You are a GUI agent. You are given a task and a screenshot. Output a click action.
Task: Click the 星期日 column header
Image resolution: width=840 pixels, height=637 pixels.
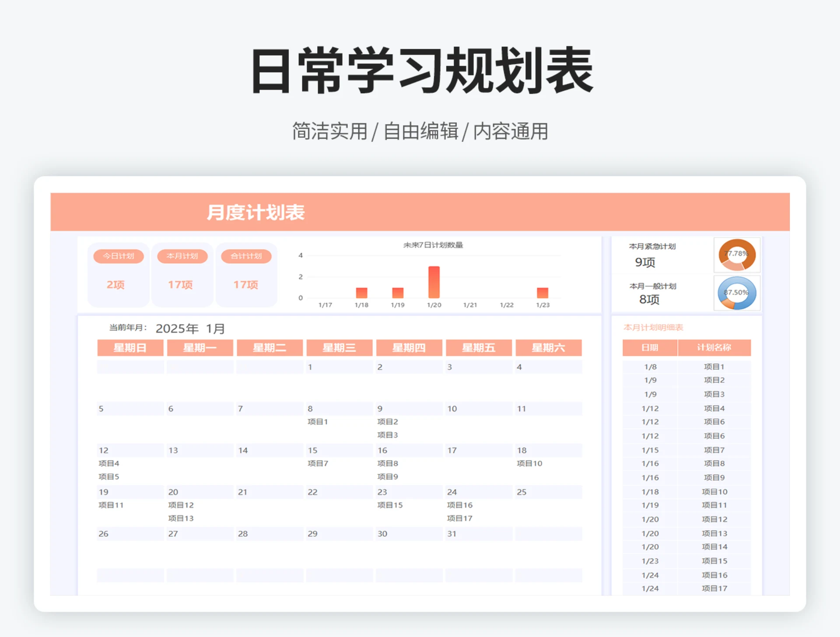(x=130, y=348)
